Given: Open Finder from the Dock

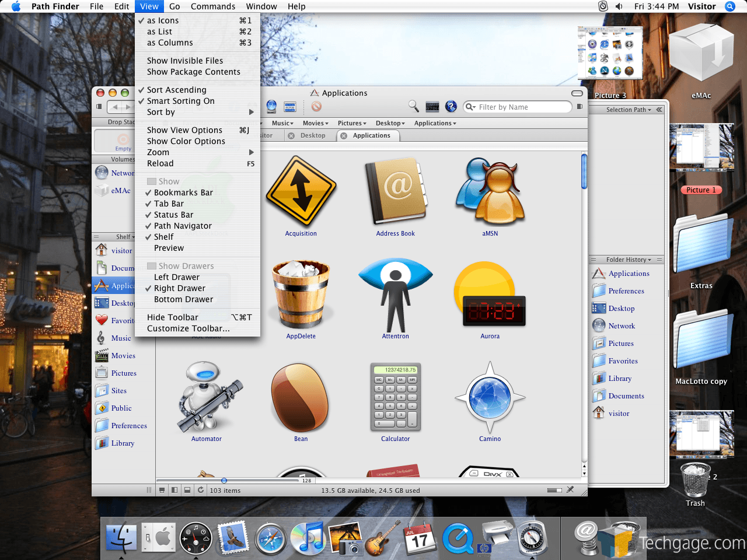Looking at the screenshot, I should 121,537.
